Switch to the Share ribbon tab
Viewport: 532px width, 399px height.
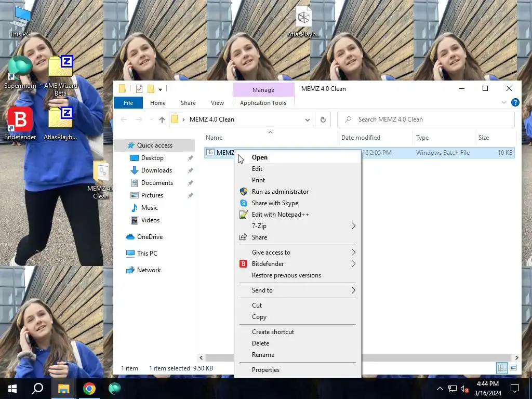point(188,103)
